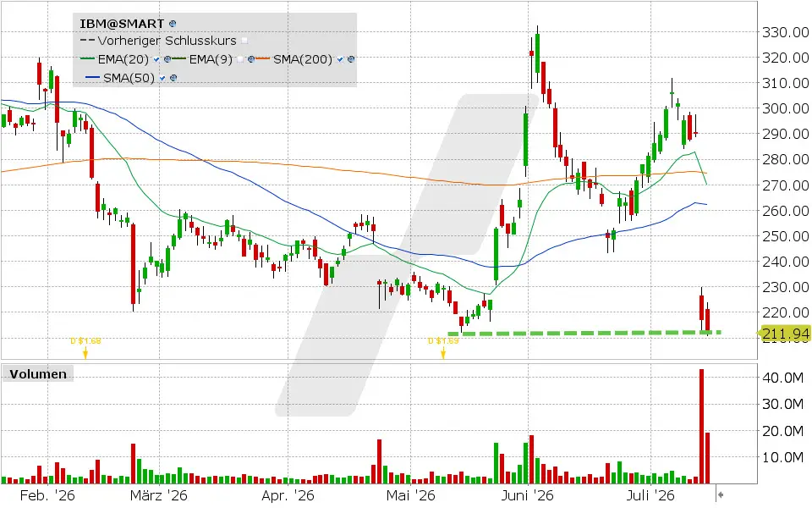Check the EMA(9) checkbox
Screen dimensions: 812x508
pyautogui.click(x=240, y=59)
